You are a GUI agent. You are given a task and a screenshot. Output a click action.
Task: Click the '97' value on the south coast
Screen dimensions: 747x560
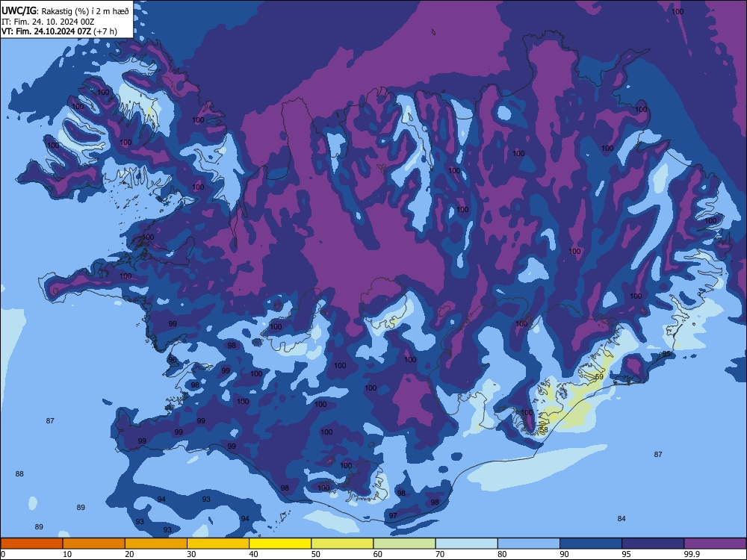click(x=393, y=515)
